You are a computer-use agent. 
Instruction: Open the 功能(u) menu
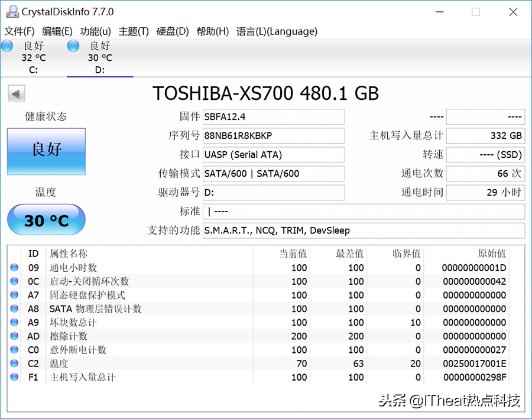95,31
